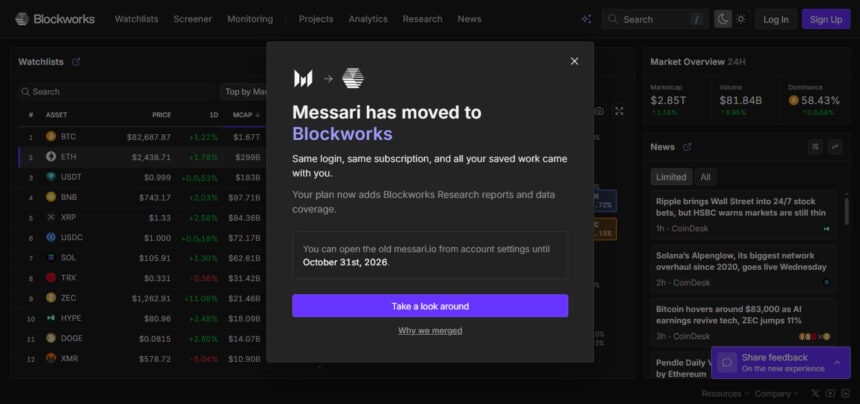Collapse Share feedback panel chevron

(x=837, y=362)
